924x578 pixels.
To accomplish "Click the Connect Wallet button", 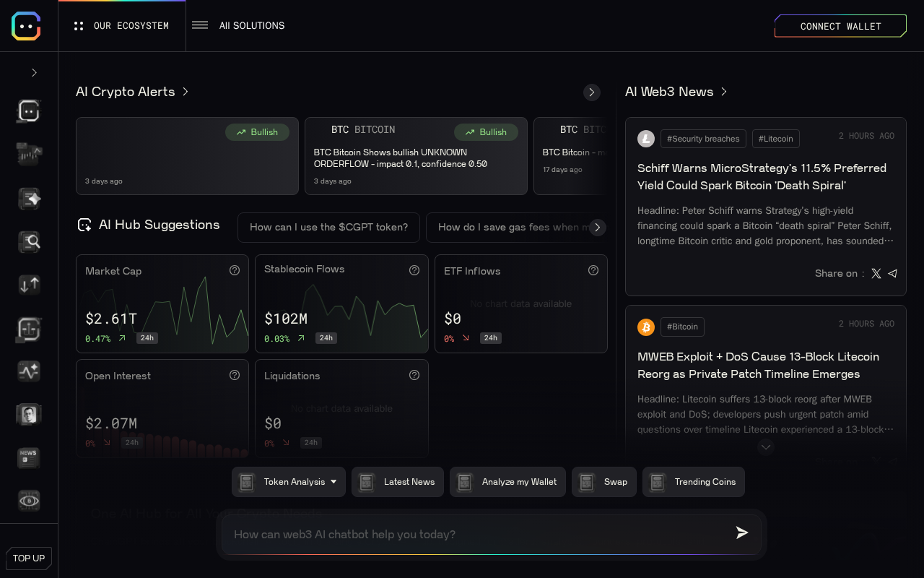I will [840, 26].
